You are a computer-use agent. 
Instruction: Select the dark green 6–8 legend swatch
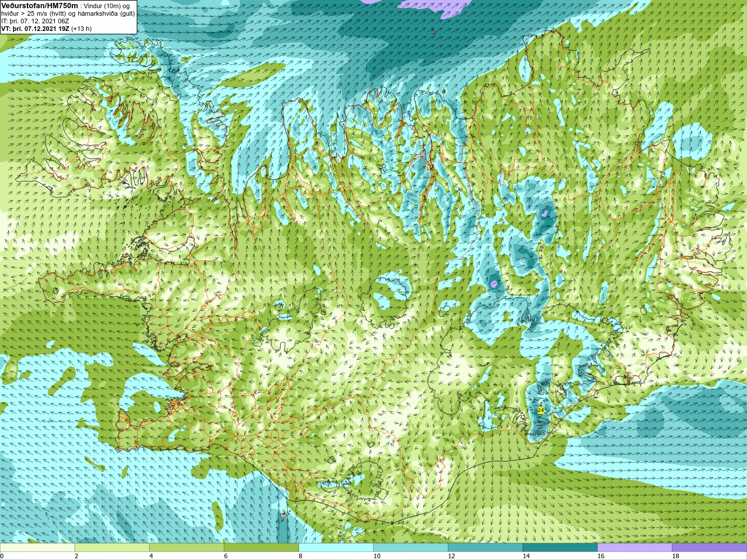(x=261, y=548)
